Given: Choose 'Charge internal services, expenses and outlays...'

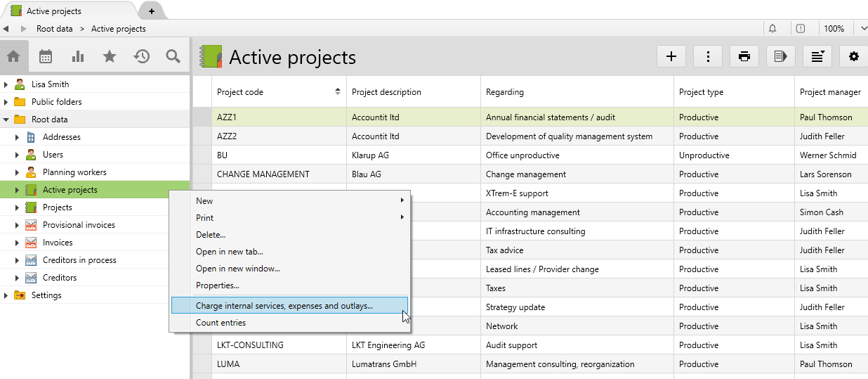Looking at the screenshot, I should pyautogui.click(x=284, y=306).
